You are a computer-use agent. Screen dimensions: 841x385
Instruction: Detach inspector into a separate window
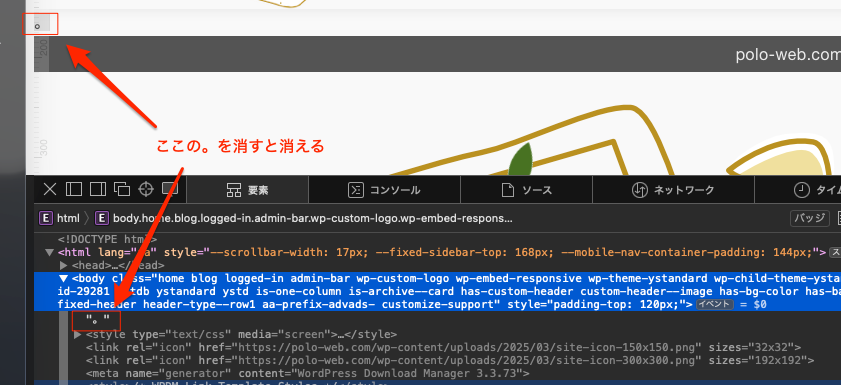pos(122,189)
